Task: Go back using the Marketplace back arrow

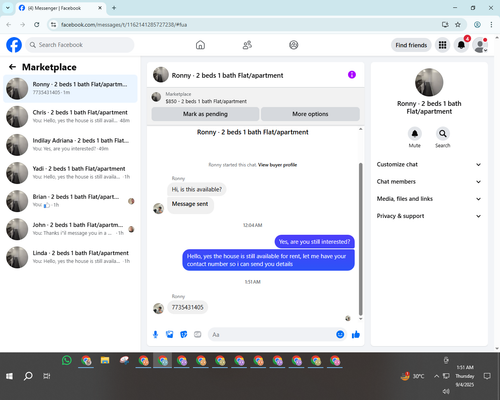Action: (12, 67)
